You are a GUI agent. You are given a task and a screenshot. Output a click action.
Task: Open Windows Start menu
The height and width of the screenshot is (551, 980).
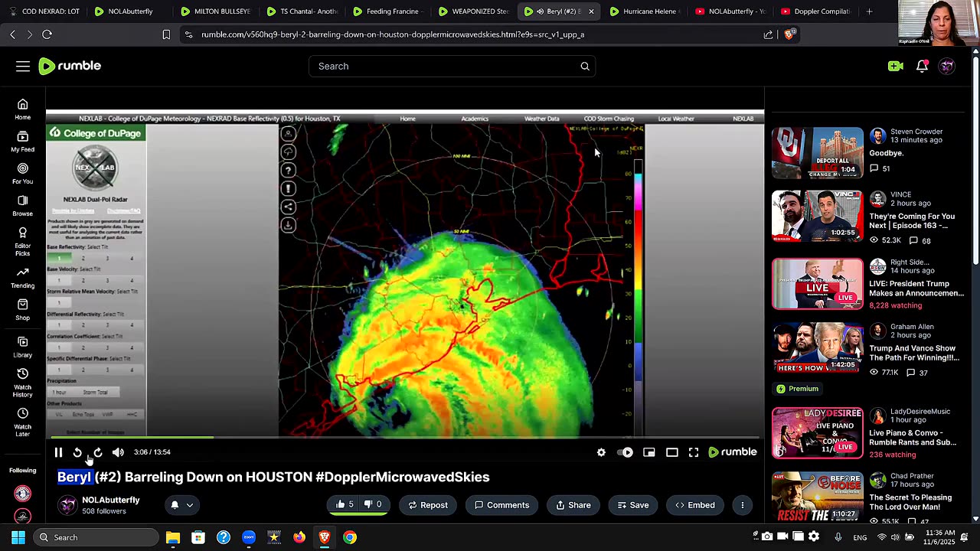(18, 537)
